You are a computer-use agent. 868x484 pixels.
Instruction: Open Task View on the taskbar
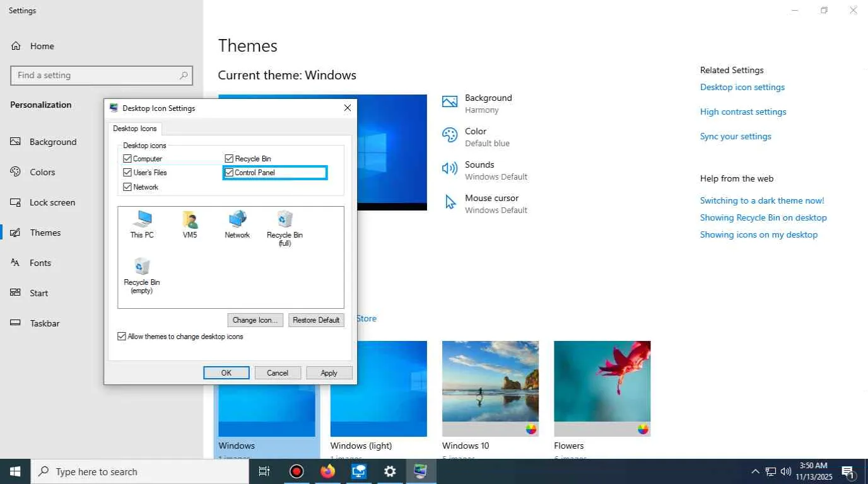click(264, 471)
